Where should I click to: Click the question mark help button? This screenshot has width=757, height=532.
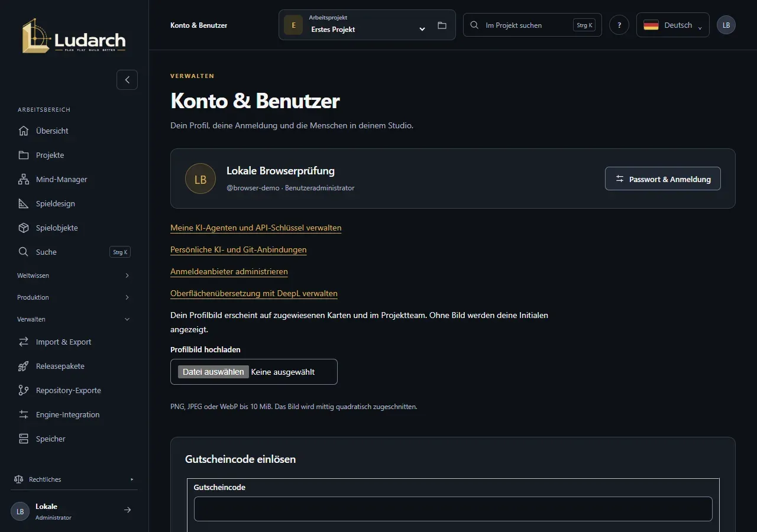(619, 25)
